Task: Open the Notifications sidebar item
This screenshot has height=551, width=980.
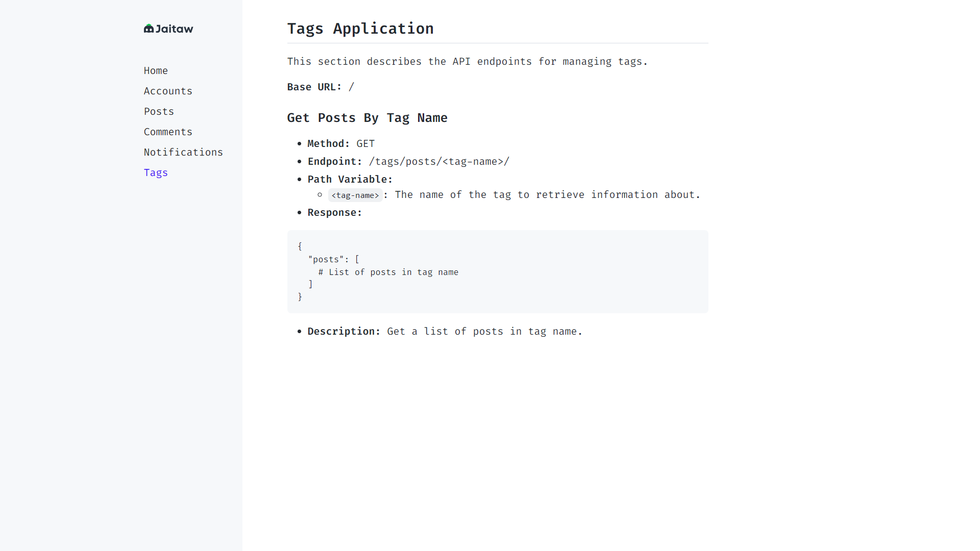Action: (183, 152)
